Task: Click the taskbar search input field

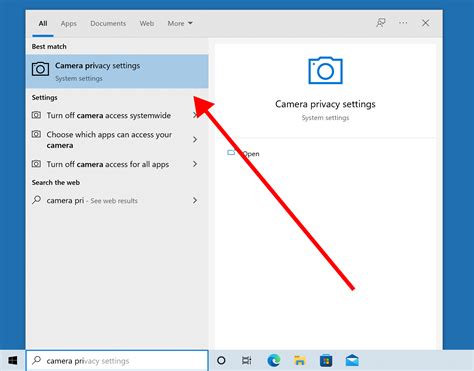Action: [x=117, y=360]
